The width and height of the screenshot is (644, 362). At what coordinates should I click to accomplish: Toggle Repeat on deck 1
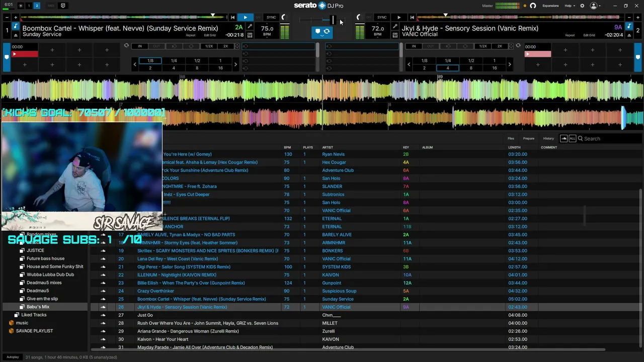pyautogui.click(x=190, y=35)
